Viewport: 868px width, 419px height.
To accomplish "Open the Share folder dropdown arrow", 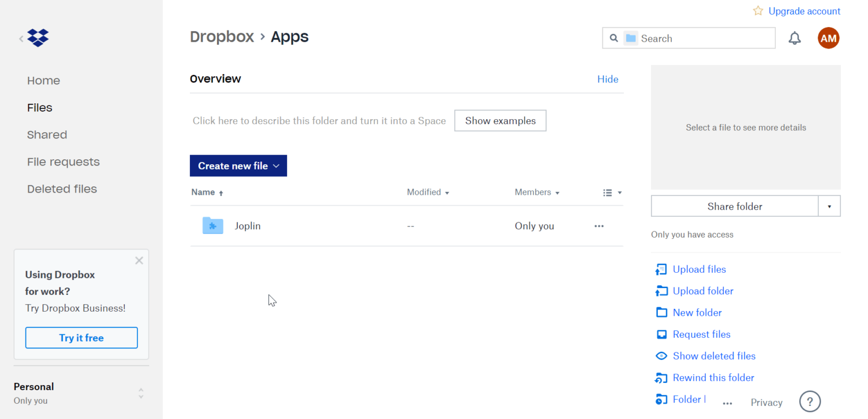I will 829,206.
